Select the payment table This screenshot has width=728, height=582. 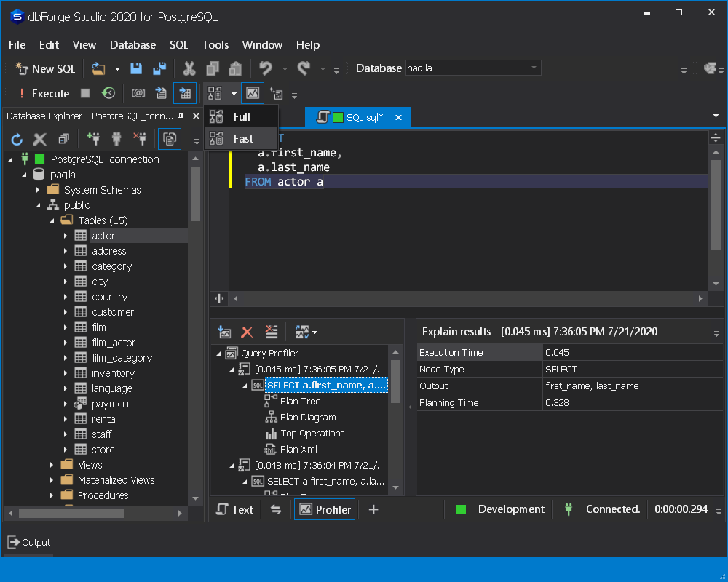coord(112,404)
